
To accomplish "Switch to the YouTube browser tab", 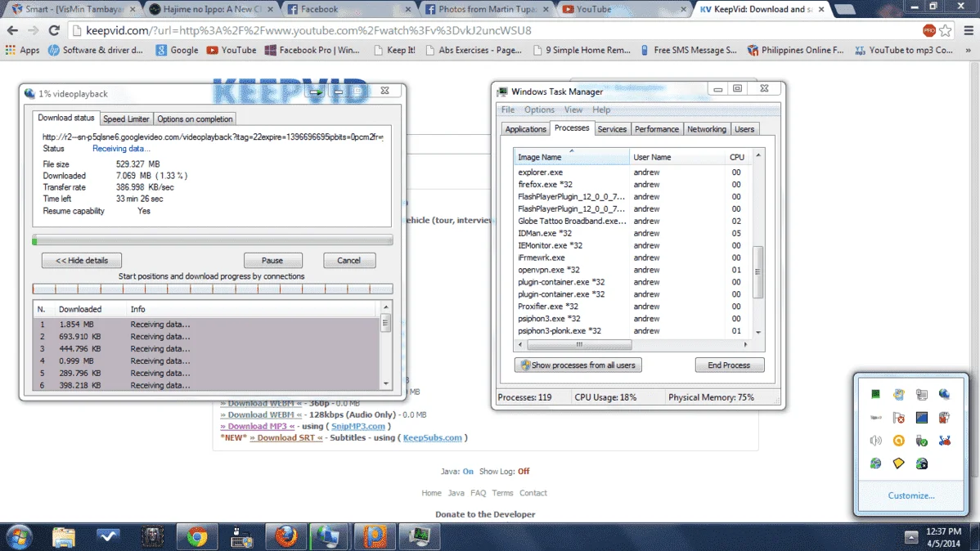I will pyautogui.click(x=624, y=9).
